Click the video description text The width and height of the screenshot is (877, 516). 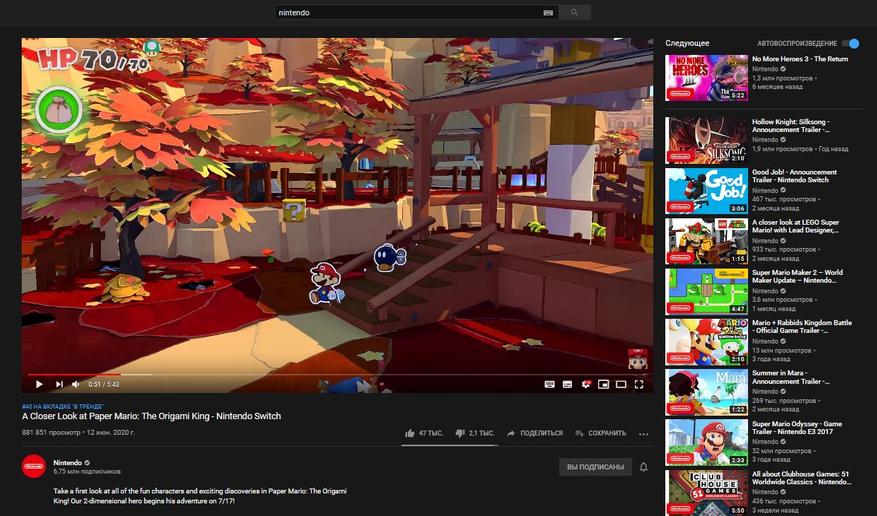(x=200, y=496)
